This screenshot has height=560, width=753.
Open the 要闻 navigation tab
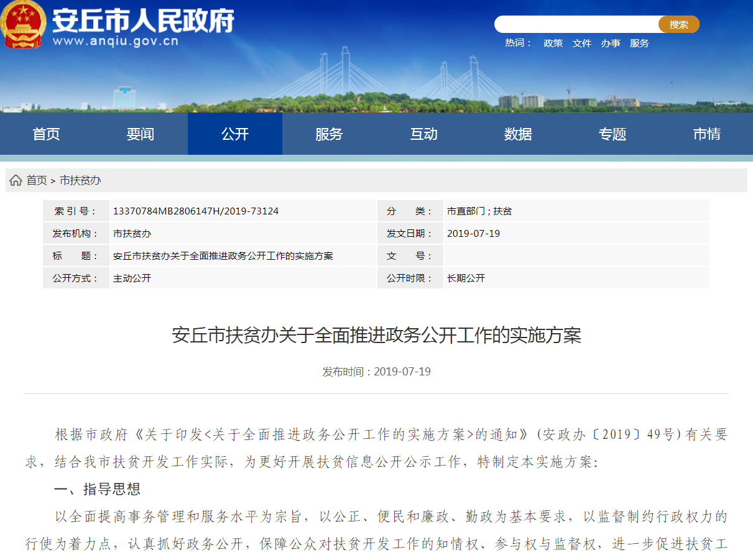pyautogui.click(x=141, y=134)
